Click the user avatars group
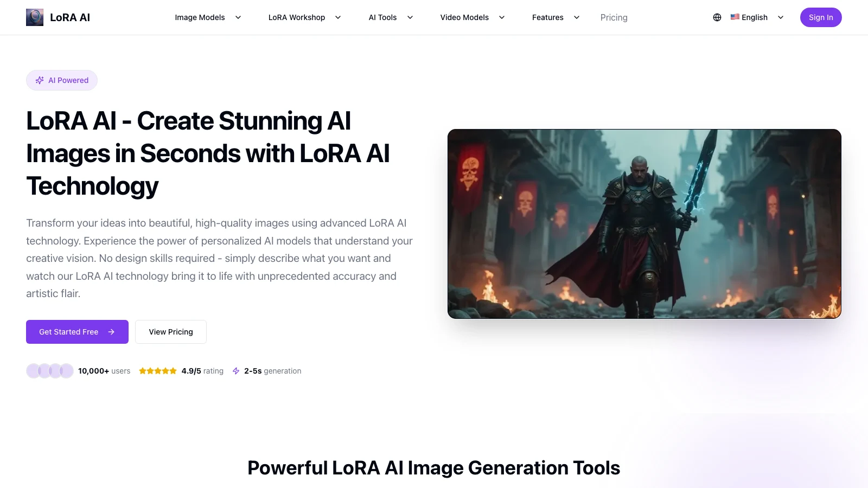The image size is (868, 488). click(50, 371)
